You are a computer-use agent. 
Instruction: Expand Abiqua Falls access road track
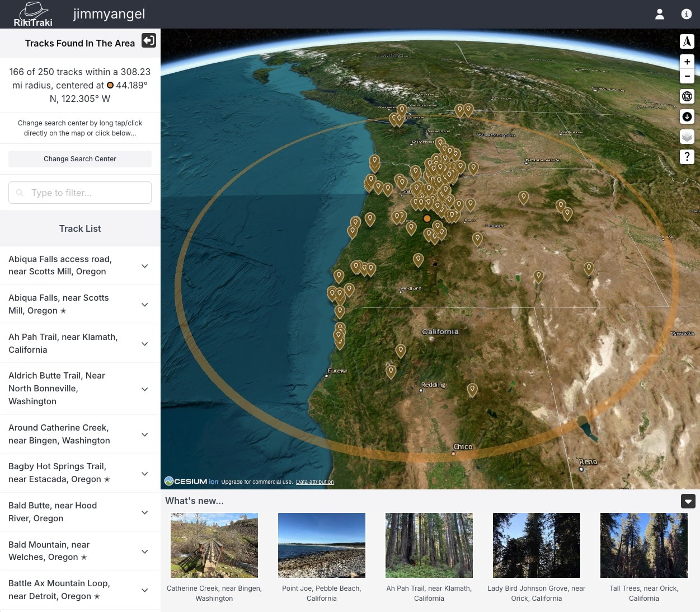[144, 266]
